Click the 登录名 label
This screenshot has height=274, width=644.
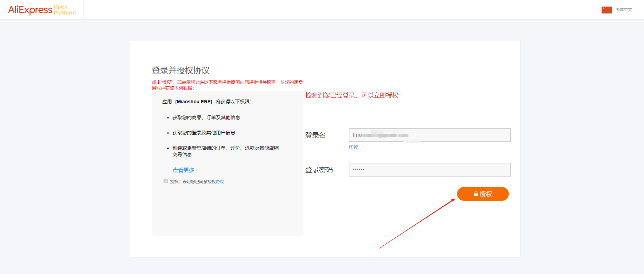(315, 135)
